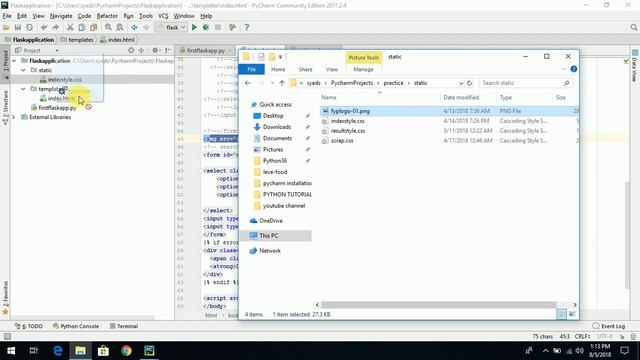640x360 pixels.
Task: Switch Explorer to details view icon
Action: coord(561,314)
